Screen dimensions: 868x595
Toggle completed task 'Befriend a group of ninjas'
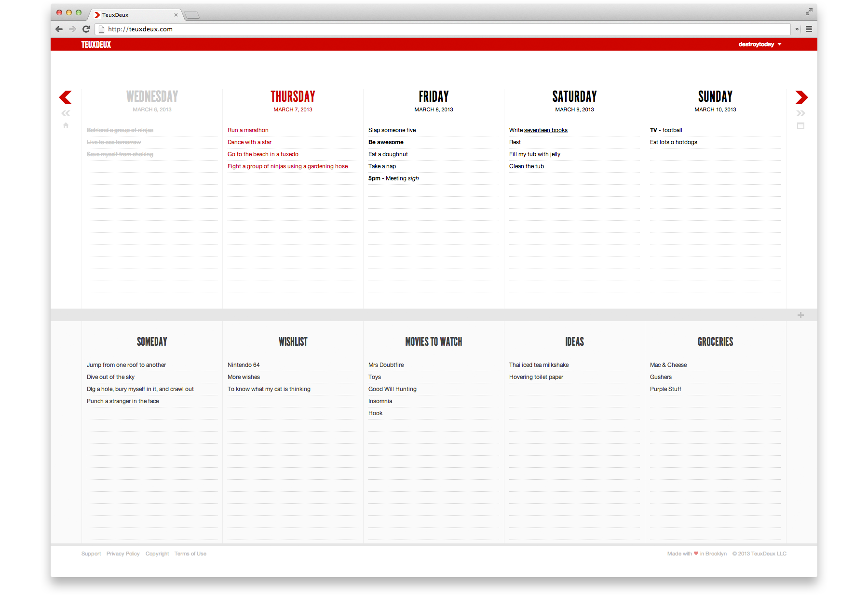[x=120, y=130]
